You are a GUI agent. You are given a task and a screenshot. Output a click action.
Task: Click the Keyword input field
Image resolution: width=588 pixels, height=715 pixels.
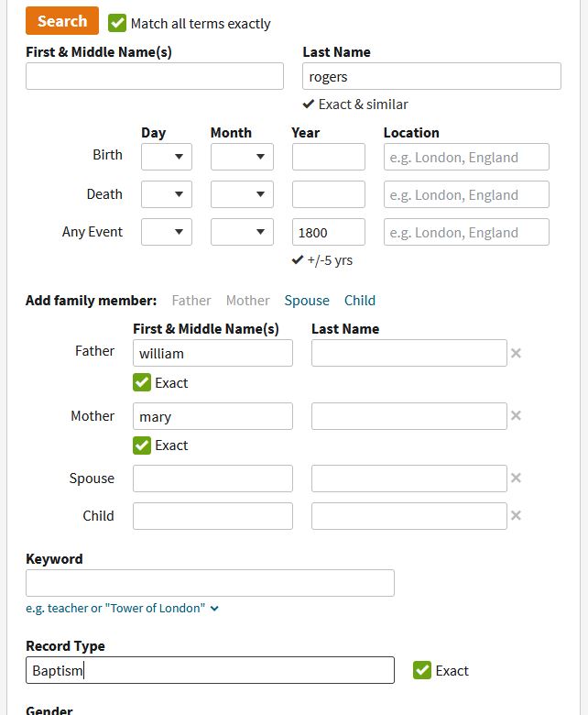[210, 583]
